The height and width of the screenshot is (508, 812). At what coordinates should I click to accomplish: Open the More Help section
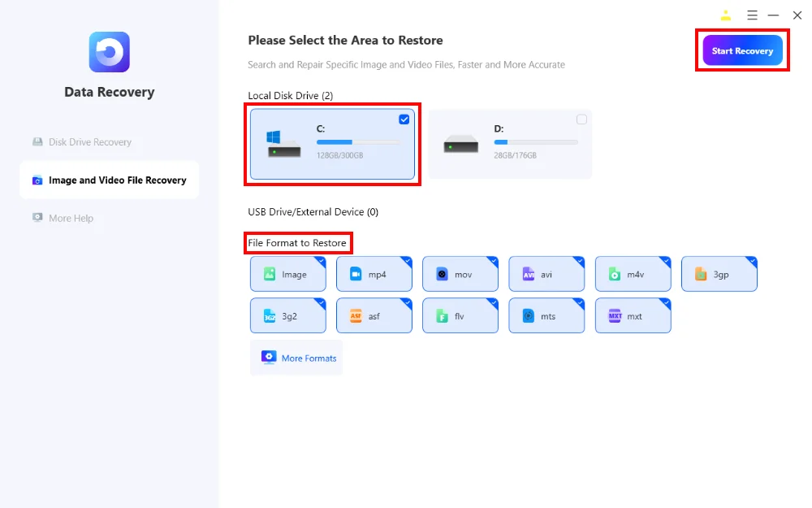[x=71, y=218]
